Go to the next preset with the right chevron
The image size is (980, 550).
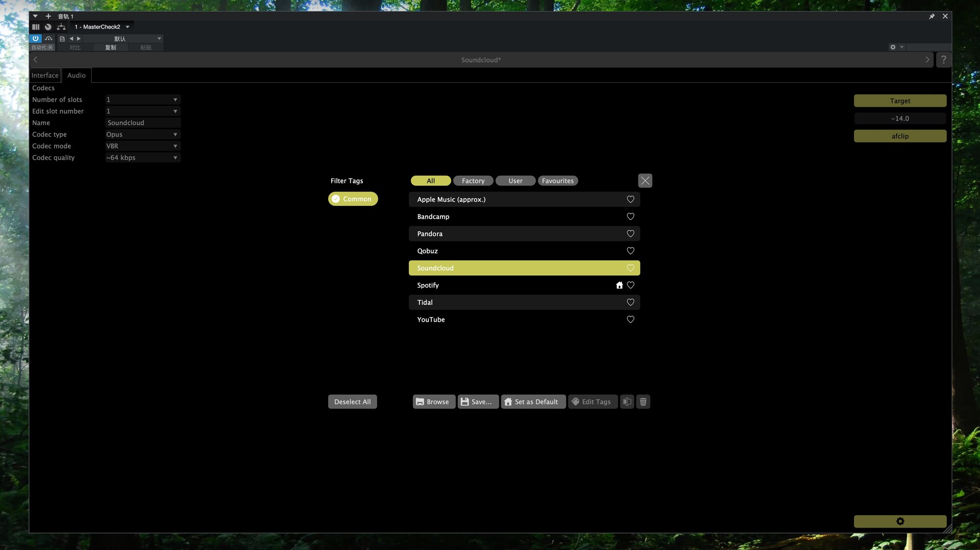[927, 60]
